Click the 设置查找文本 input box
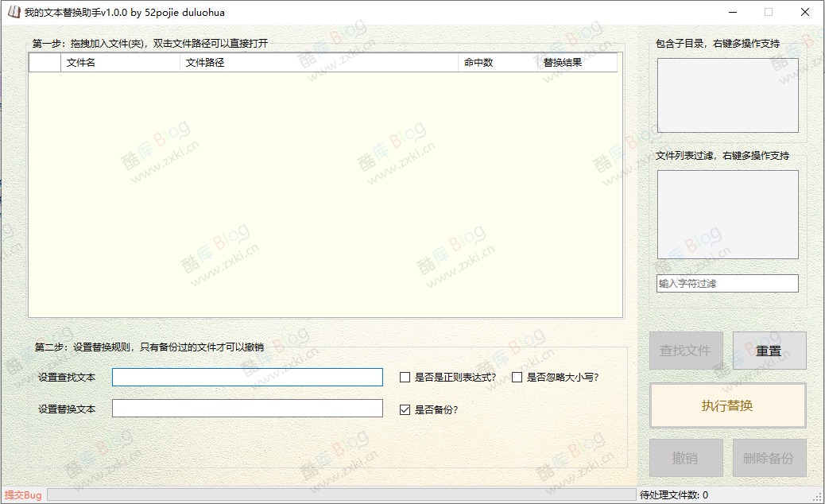Viewport: 825px width, 504px height. click(x=247, y=377)
